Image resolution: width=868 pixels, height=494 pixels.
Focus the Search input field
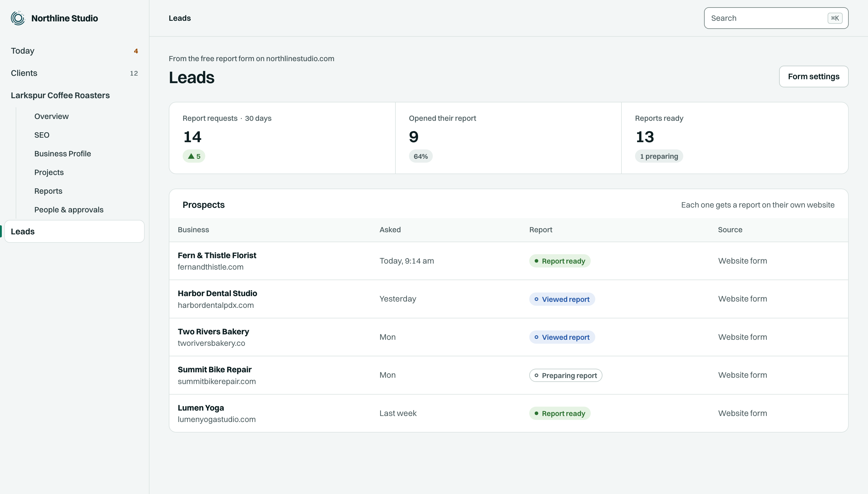pyautogui.click(x=776, y=18)
